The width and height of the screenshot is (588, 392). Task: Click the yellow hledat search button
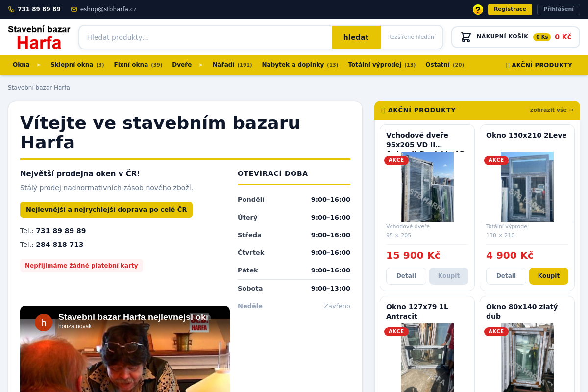(356, 37)
